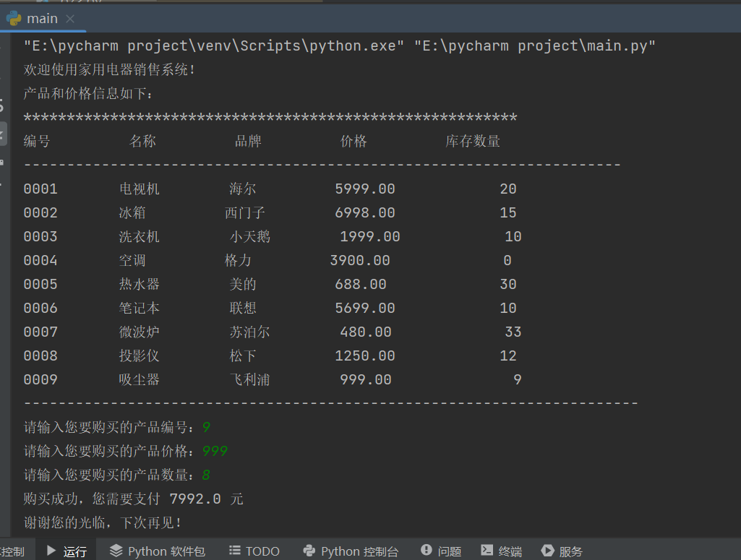Click the entered quantity value 8

[x=206, y=475]
